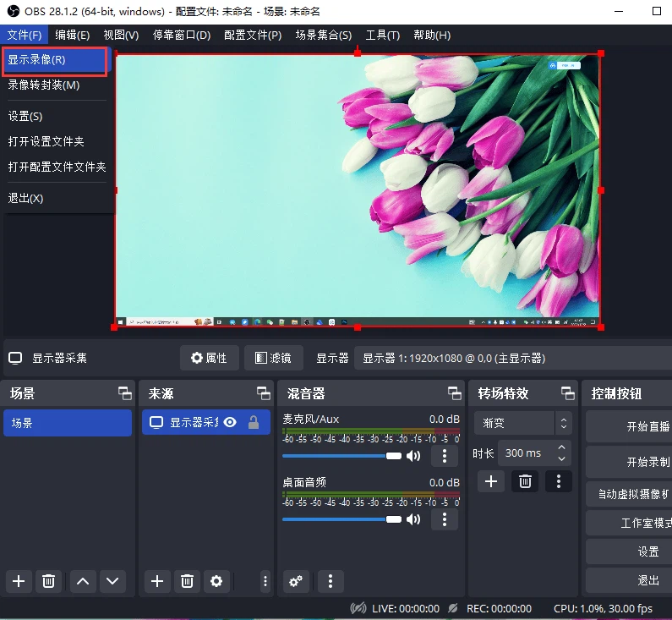Open 设置 in the controls panel
This screenshot has height=620, width=672.
click(629, 551)
